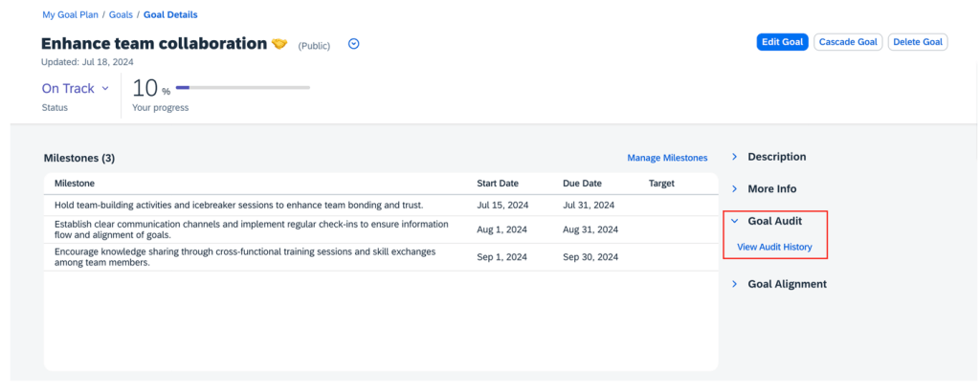Expand the More Info section
Image resolution: width=980 pixels, height=392 pixels.
pos(771,189)
